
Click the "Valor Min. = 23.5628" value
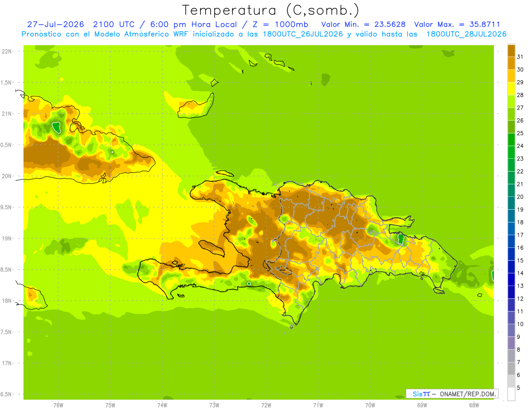point(363,24)
